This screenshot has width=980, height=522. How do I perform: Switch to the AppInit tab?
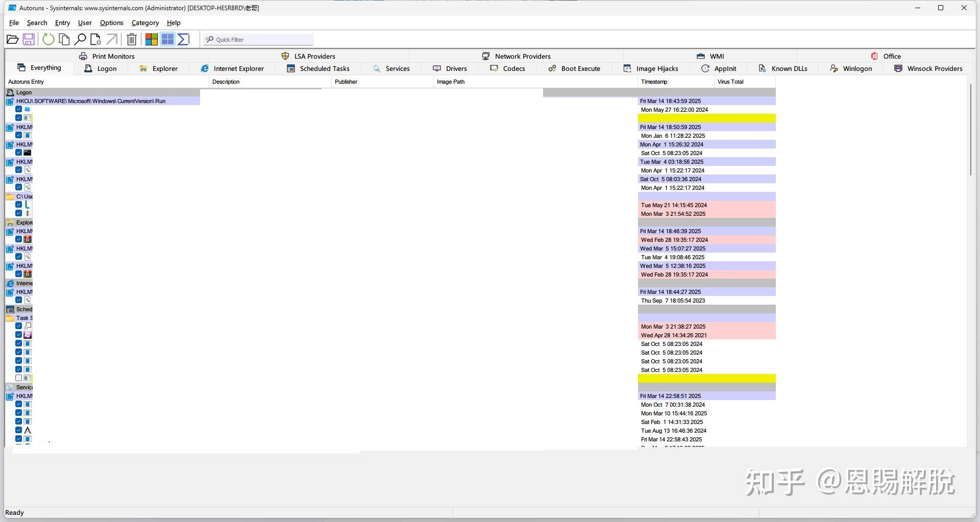tap(719, 68)
